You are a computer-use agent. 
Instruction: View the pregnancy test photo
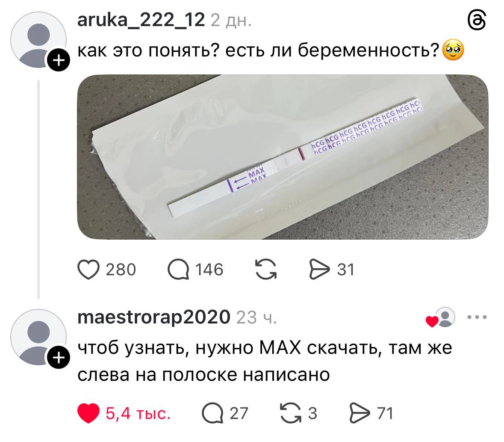pyautogui.click(x=283, y=157)
